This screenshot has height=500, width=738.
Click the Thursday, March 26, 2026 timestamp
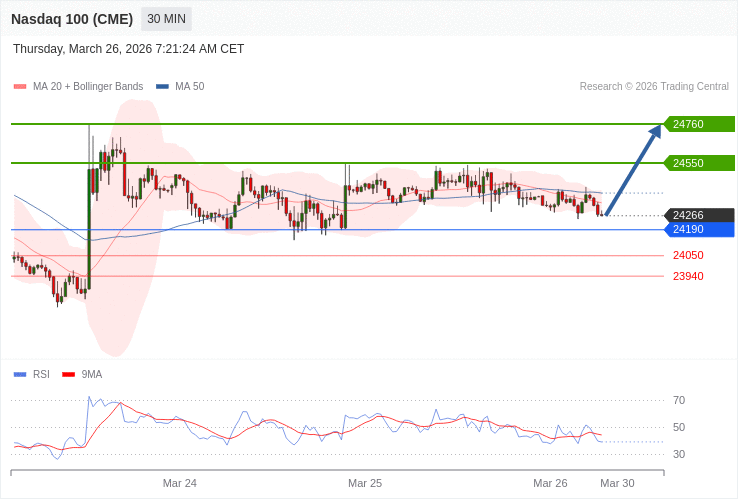coord(128,49)
